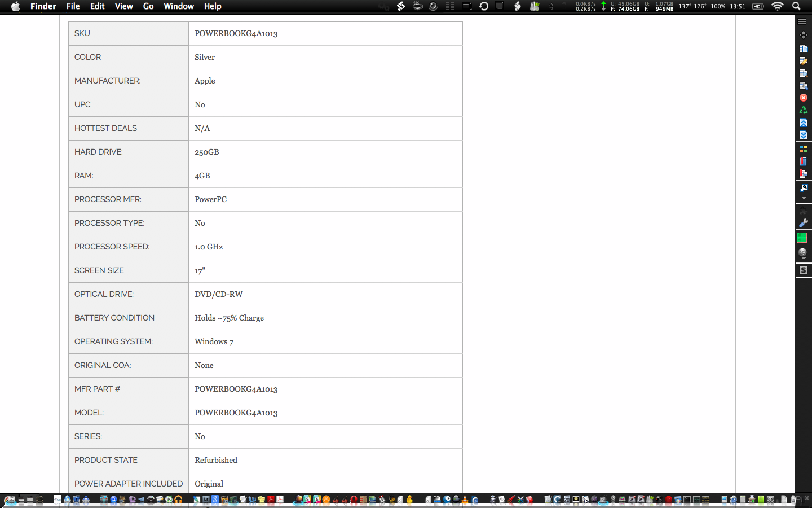The height and width of the screenshot is (508, 812).
Task: Click the MFR PART # label
Action: (x=97, y=389)
